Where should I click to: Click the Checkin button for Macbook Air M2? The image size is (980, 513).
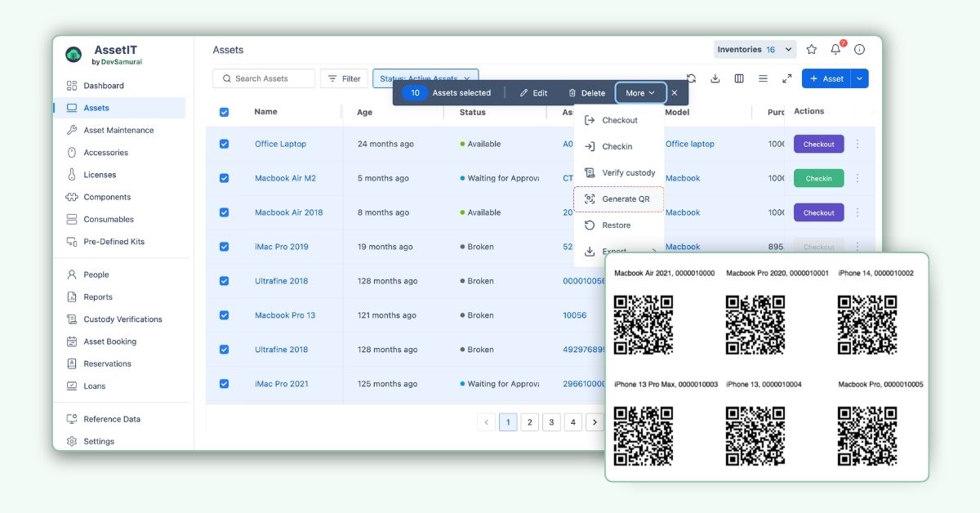tap(818, 177)
